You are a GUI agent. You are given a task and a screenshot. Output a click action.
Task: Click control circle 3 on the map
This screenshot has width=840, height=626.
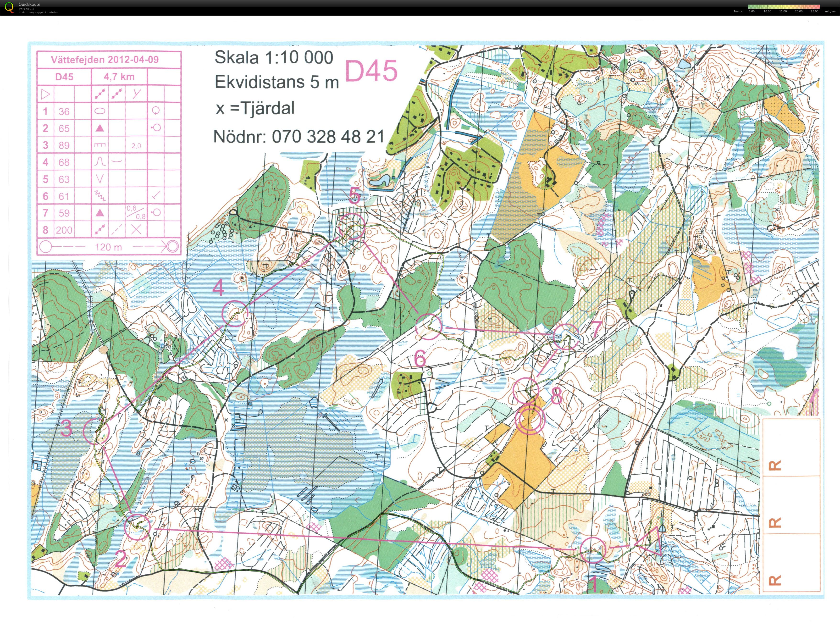(96, 431)
